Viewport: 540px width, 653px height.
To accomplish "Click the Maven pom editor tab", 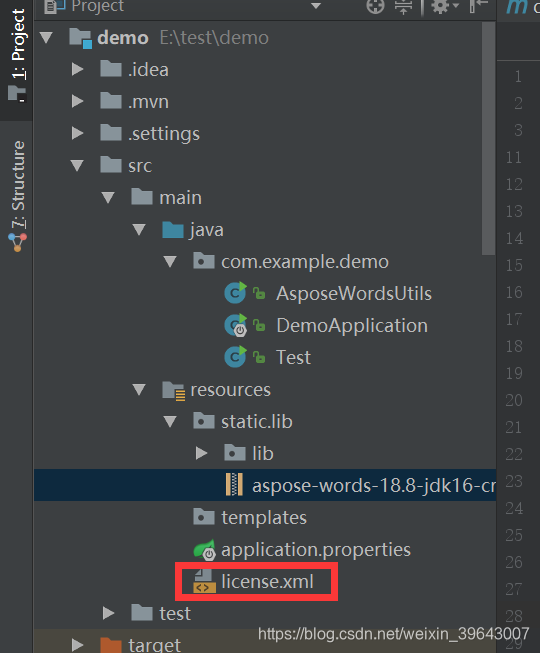I will pos(520,7).
